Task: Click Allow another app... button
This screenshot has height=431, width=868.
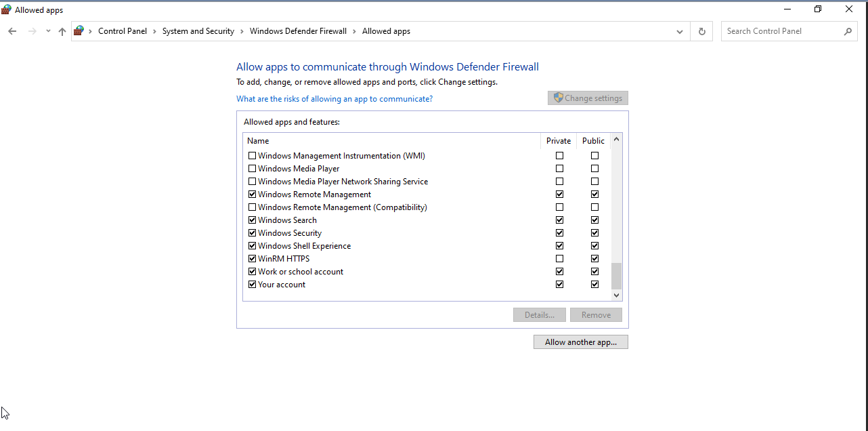Action: (x=581, y=342)
